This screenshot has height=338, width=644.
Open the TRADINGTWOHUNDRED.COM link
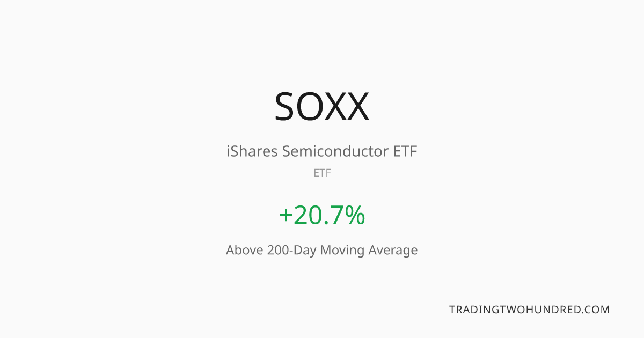tap(529, 310)
